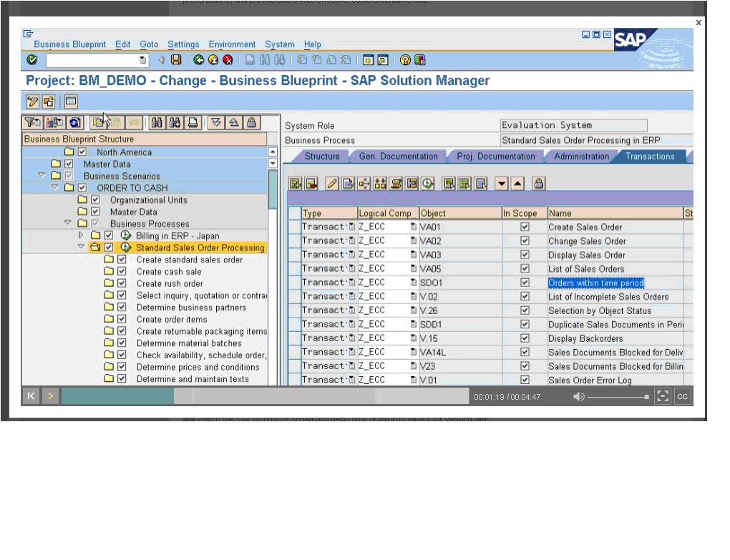
Task: Select the Administration tab
Action: tap(580, 156)
